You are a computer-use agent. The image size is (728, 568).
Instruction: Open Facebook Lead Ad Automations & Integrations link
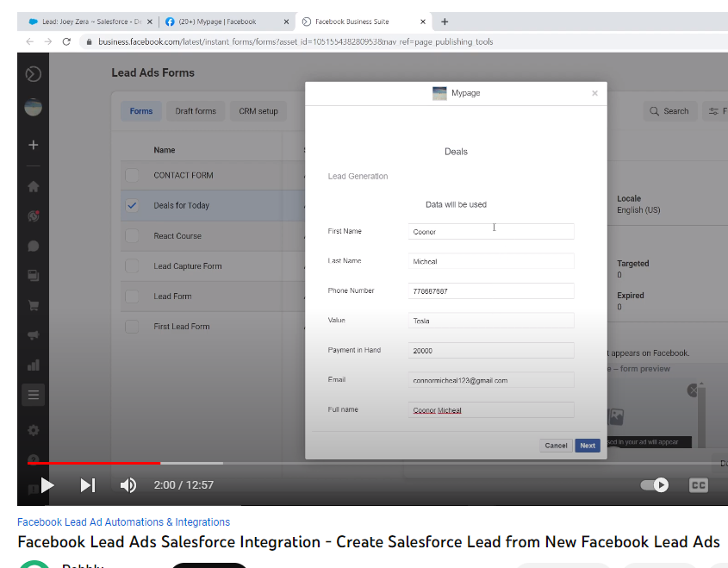(x=123, y=522)
